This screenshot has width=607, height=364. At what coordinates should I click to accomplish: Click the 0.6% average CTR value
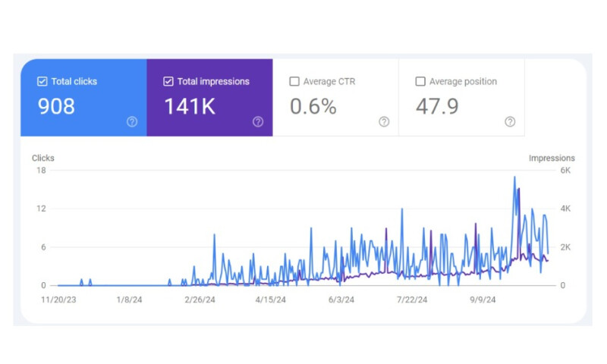[313, 106]
